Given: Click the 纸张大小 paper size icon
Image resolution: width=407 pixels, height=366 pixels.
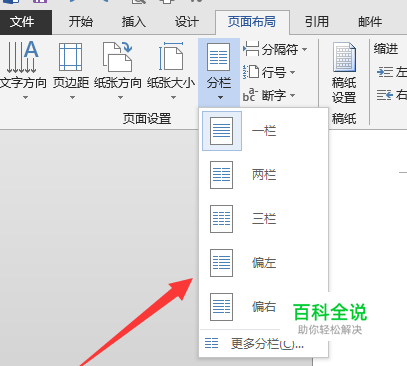Looking at the screenshot, I should click(x=171, y=56).
